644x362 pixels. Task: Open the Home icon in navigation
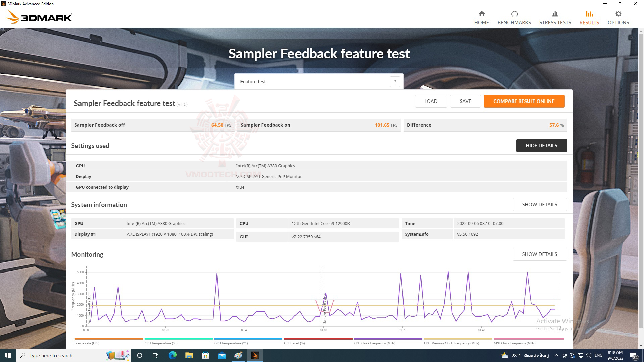click(x=481, y=14)
